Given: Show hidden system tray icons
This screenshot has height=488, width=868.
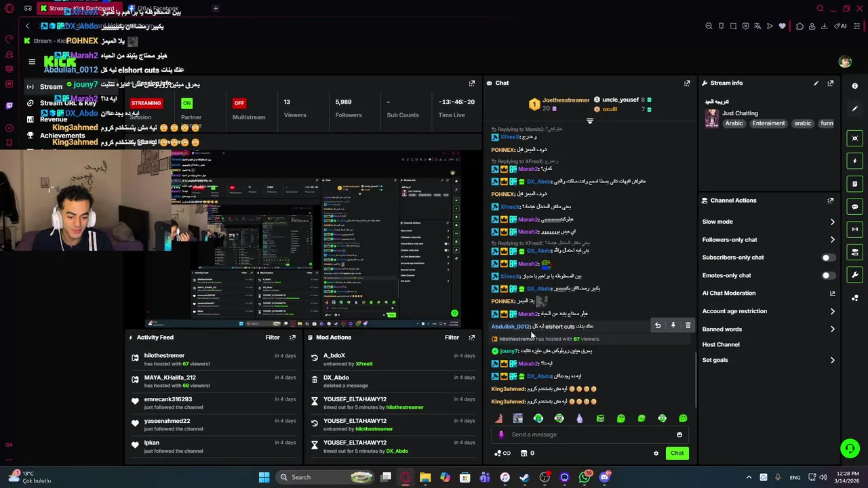Looking at the screenshot, I should 749,477.
